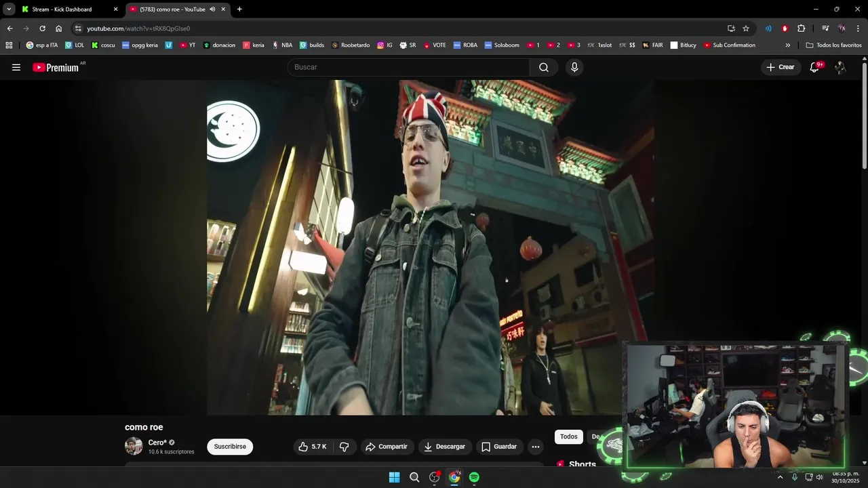Focus the Buscar search field
The width and height of the screenshot is (868, 488).
[408, 67]
